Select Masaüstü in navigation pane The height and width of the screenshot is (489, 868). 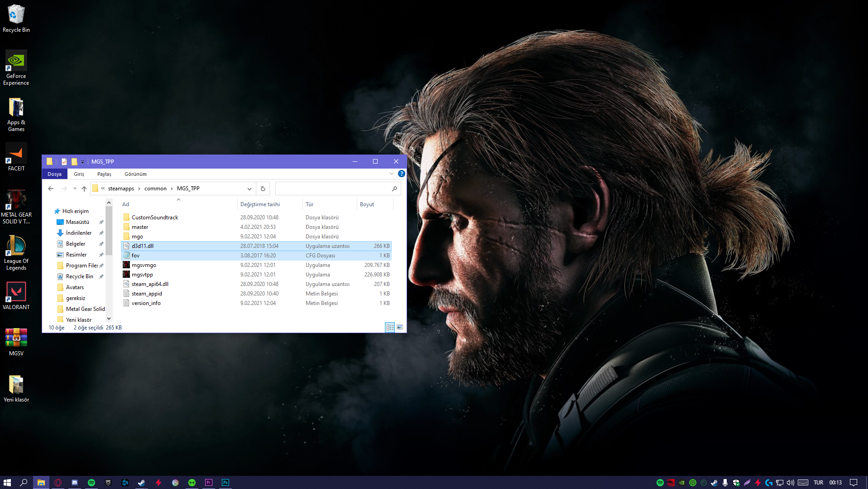77,222
